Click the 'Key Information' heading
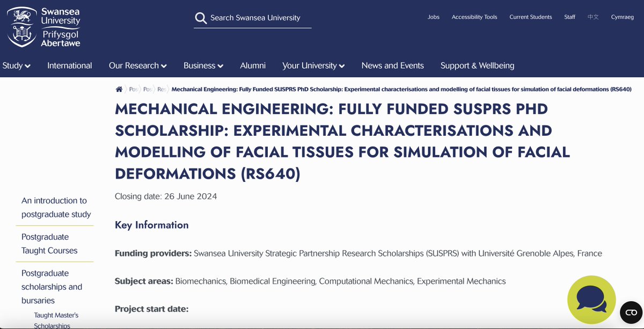 click(152, 225)
